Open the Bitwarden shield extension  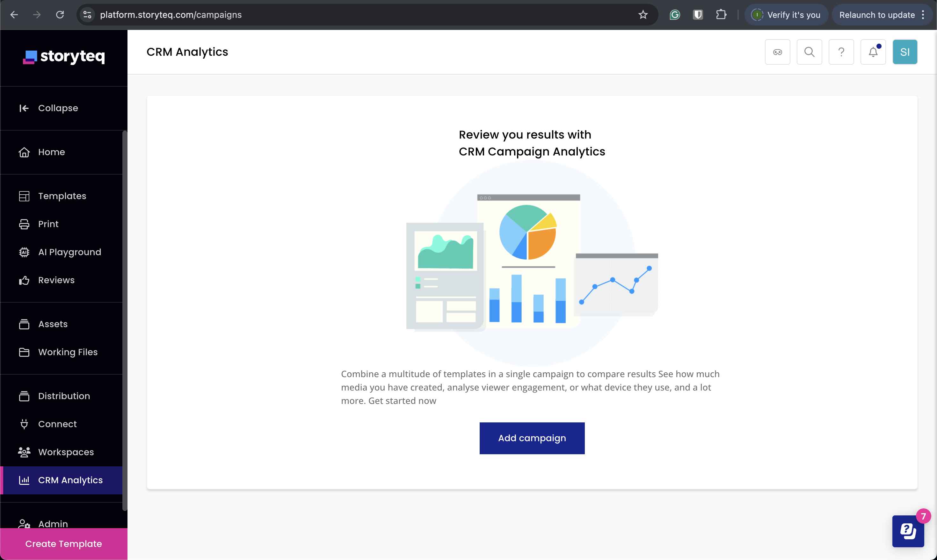click(698, 15)
